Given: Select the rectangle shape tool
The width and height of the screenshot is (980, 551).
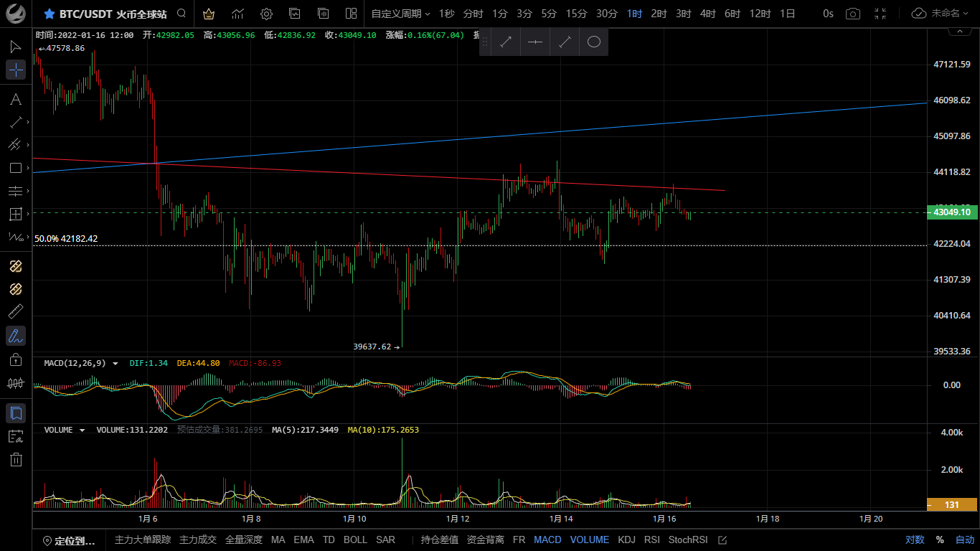Looking at the screenshot, I should pos(16,168).
